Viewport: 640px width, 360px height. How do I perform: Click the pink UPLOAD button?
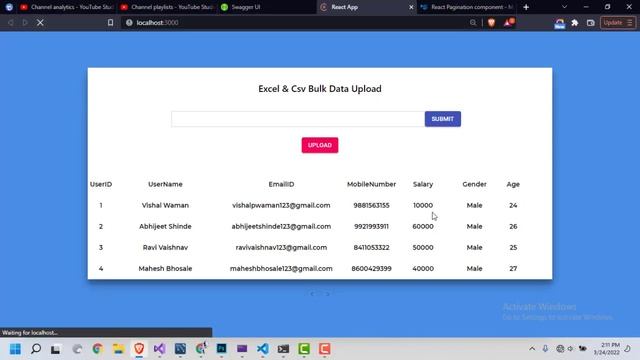[320, 145]
